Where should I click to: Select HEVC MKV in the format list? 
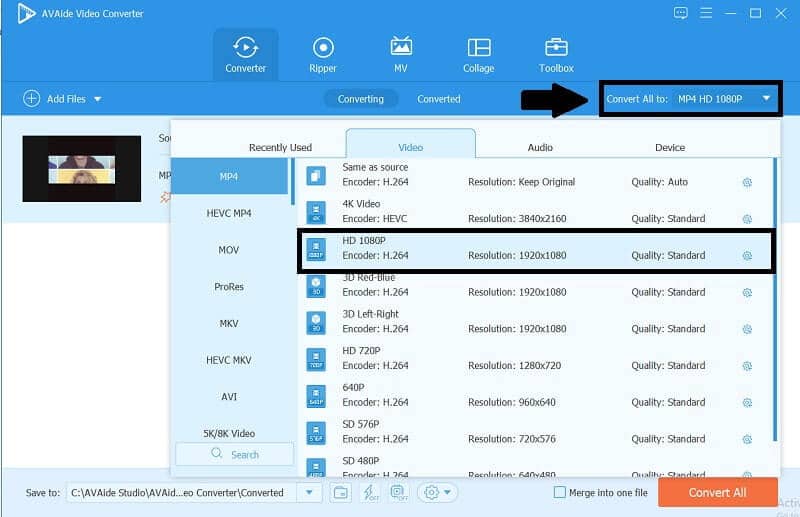point(229,360)
